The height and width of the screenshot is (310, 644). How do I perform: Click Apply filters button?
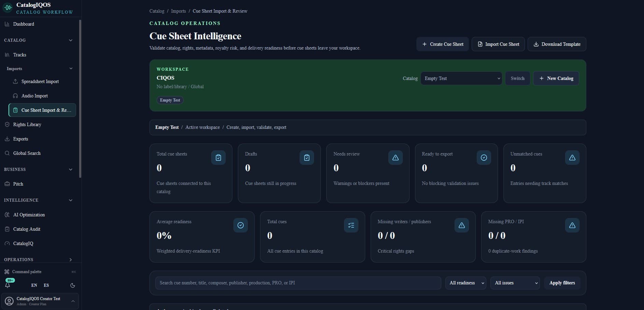(x=562, y=283)
